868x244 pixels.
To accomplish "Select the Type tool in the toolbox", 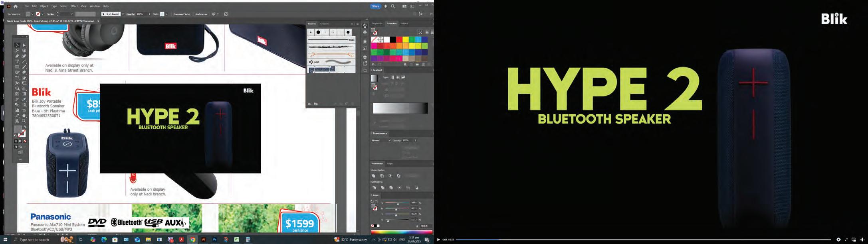I will coord(17,62).
